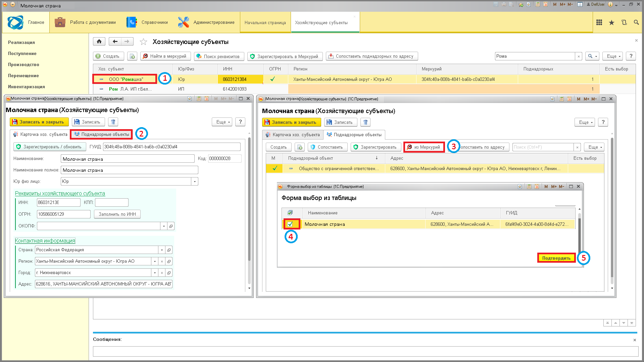
Task: Toggle checkbox for Молочная страна row
Action: click(290, 224)
